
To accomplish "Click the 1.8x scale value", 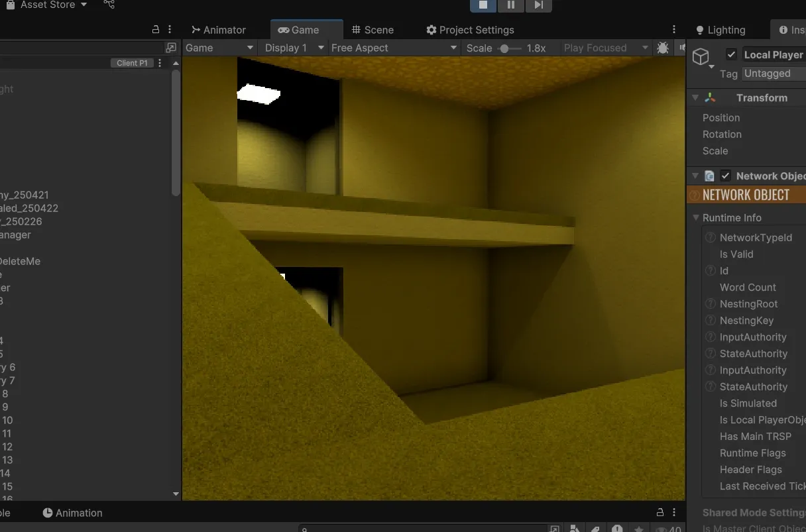I will point(536,48).
